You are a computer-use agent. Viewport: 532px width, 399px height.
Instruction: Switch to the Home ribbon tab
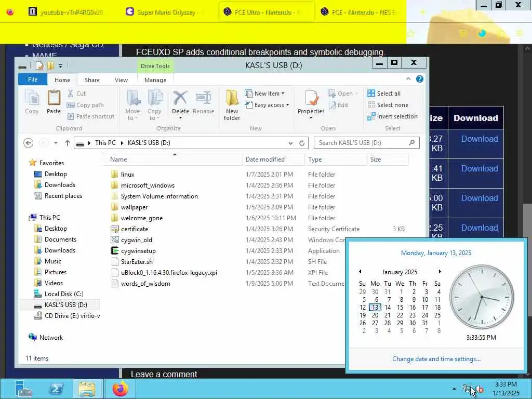pos(62,80)
